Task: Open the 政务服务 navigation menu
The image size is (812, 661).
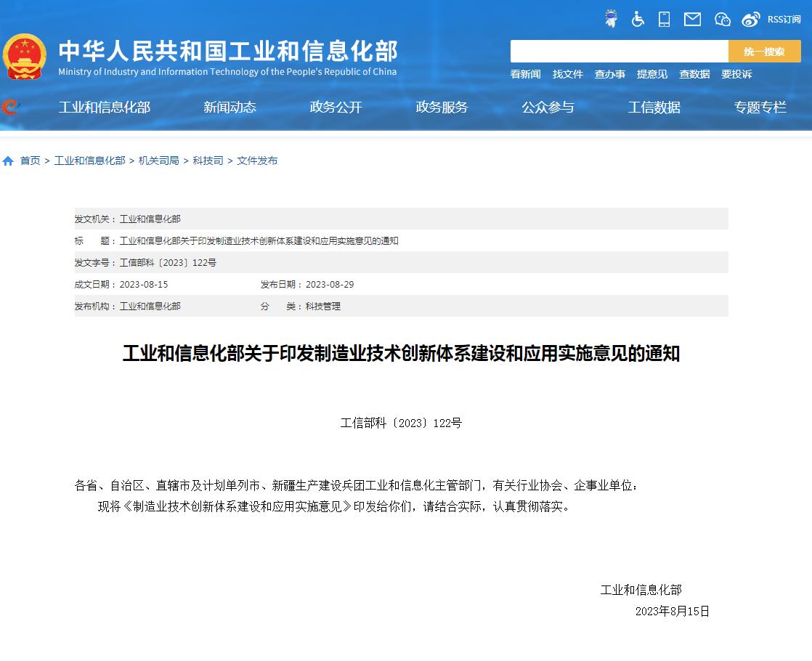Action: click(442, 108)
